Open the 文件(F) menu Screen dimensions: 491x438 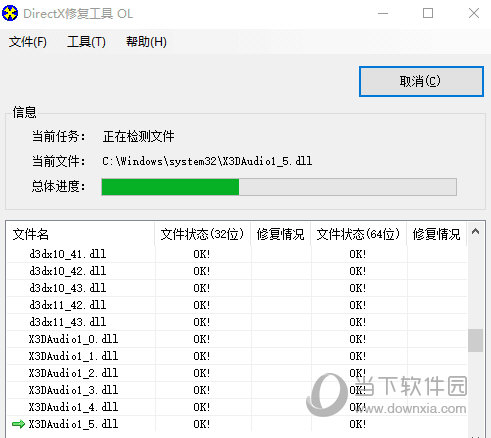(x=28, y=42)
